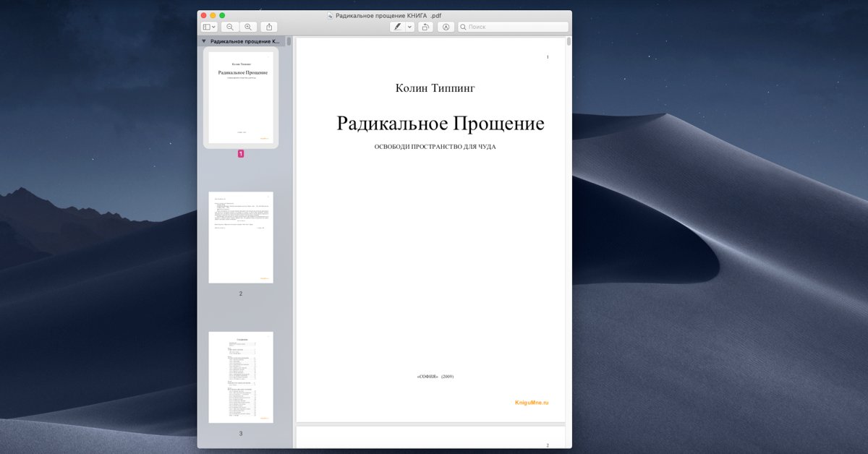Click the PDF document icon in title bar
The width and height of the screenshot is (868, 454).
point(331,15)
